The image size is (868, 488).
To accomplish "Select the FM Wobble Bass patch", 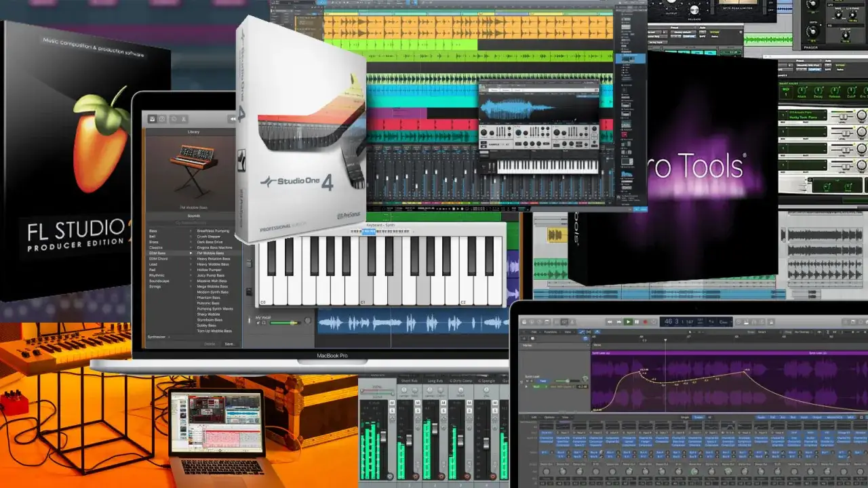I will pyautogui.click(x=210, y=253).
